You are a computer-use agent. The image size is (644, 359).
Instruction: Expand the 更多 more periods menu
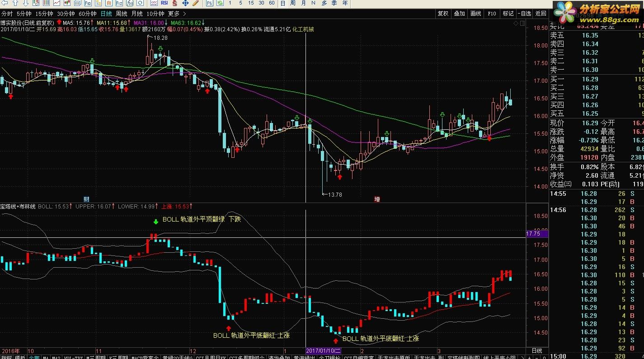click(177, 14)
